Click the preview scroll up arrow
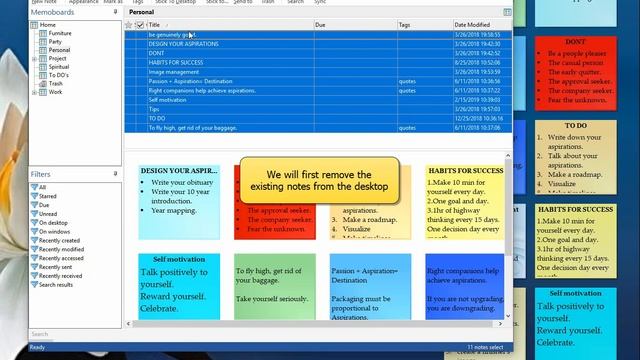 tap(508, 156)
